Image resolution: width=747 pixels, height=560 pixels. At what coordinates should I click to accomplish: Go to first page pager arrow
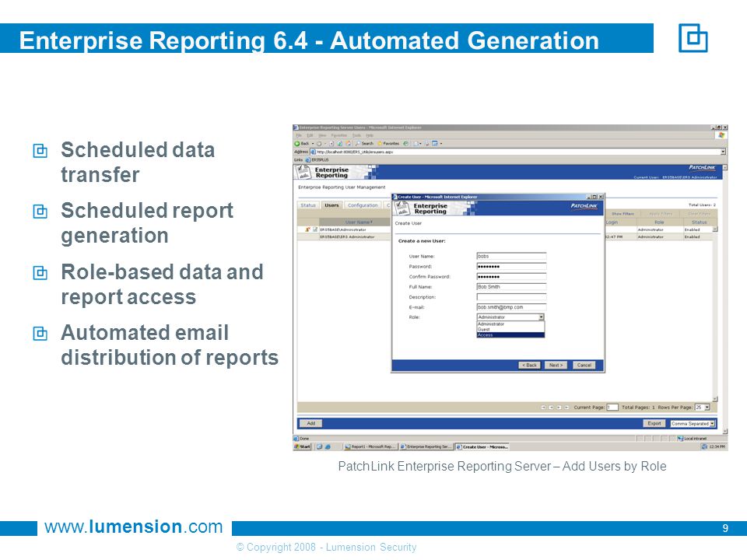544,408
